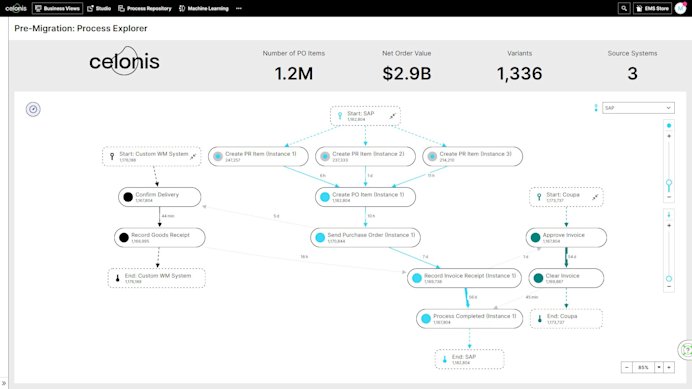Open the help widget icon
The width and height of the screenshot is (692, 389).
[686, 350]
